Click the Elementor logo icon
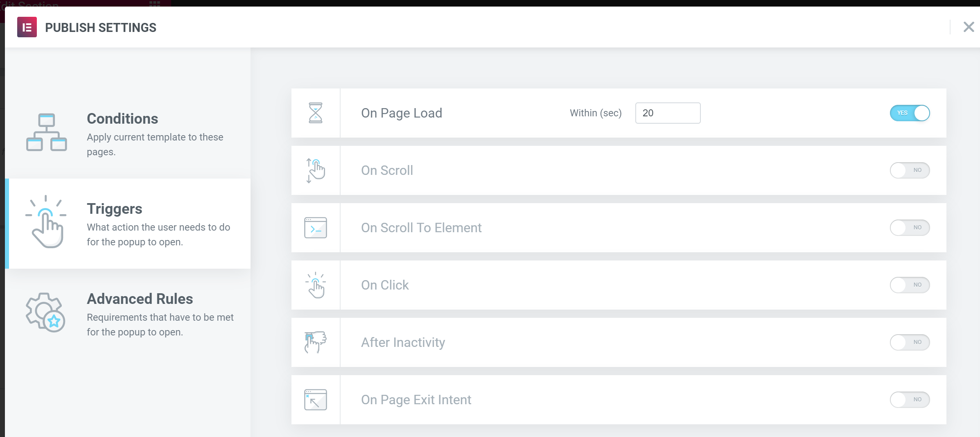This screenshot has height=437, width=980. [27, 27]
